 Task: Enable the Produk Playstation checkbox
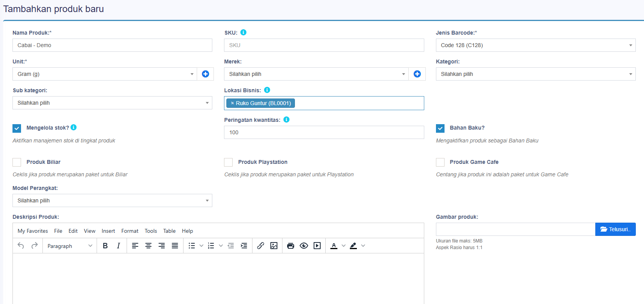click(x=228, y=162)
